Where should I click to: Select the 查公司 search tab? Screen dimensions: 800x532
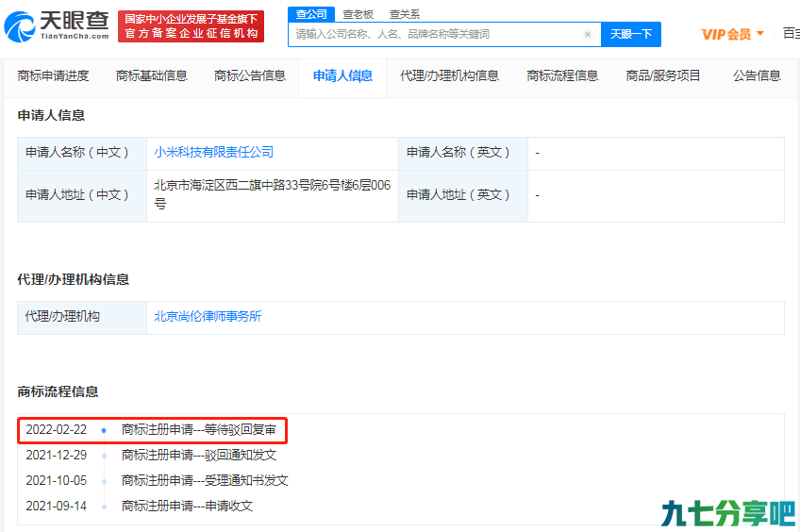[x=311, y=14]
